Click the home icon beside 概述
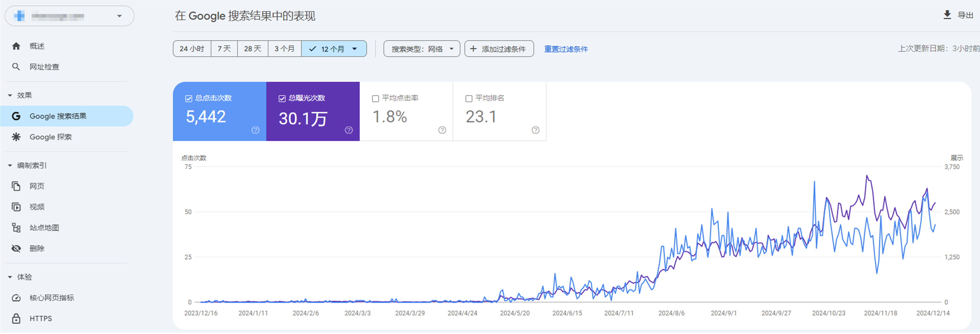The image size is (980, 334). click(x=16, y=46)
